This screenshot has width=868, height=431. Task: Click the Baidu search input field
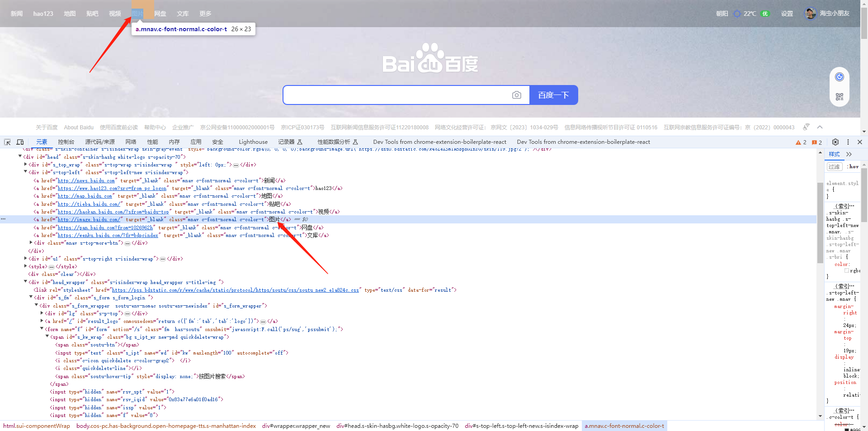[x=396, y=95]
